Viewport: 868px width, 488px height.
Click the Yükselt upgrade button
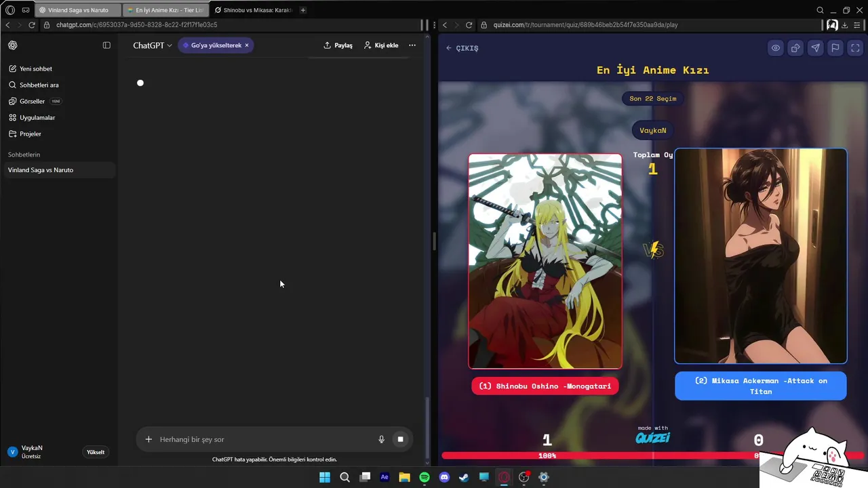click(96, 452)
